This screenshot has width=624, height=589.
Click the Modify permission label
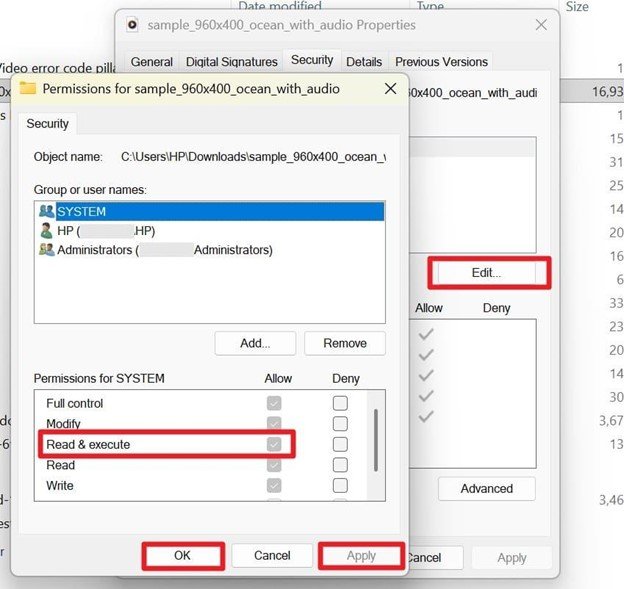coord(63,423)
